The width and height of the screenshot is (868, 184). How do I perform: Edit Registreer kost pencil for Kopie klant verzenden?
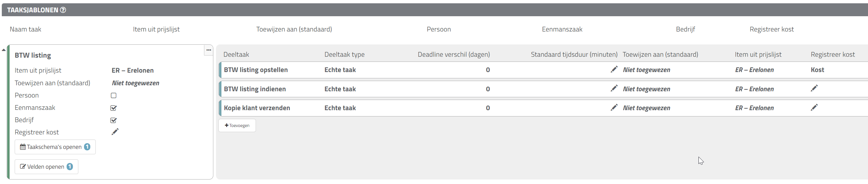click(x=814, y=107)
